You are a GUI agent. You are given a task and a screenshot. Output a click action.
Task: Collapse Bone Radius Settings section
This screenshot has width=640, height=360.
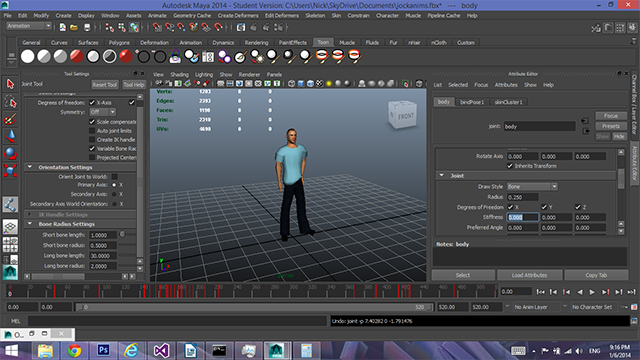(30, 224)
